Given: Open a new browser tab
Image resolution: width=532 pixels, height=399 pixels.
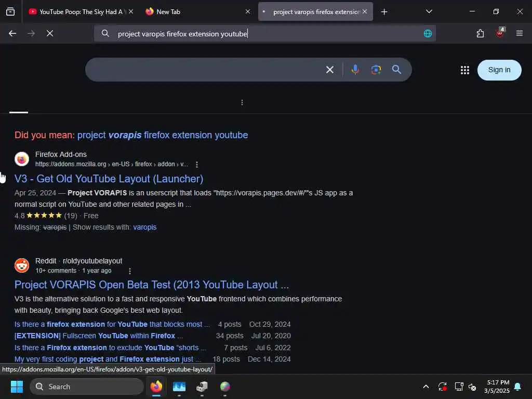Looking at the screenshot, I should [x=384, y=12].
